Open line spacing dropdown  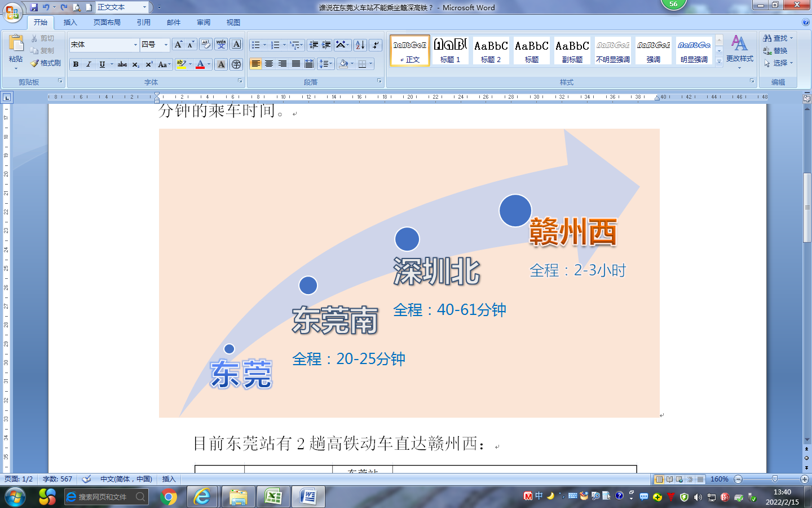click(326, 64)
